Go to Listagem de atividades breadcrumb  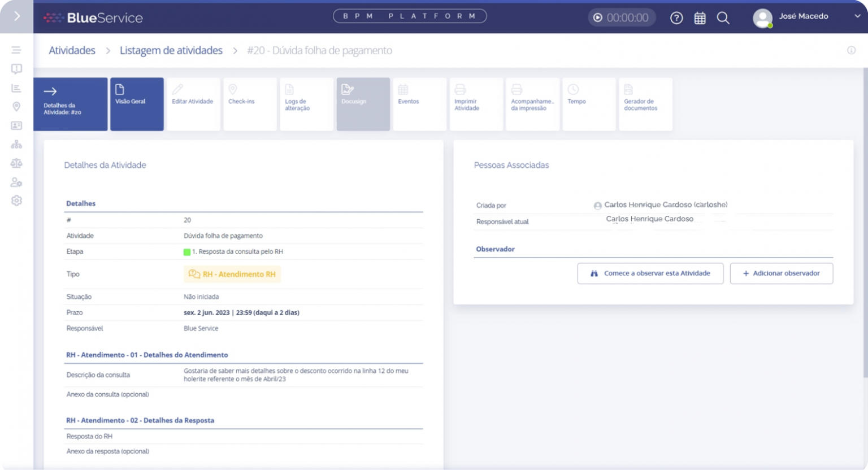(x=171, y=50)
